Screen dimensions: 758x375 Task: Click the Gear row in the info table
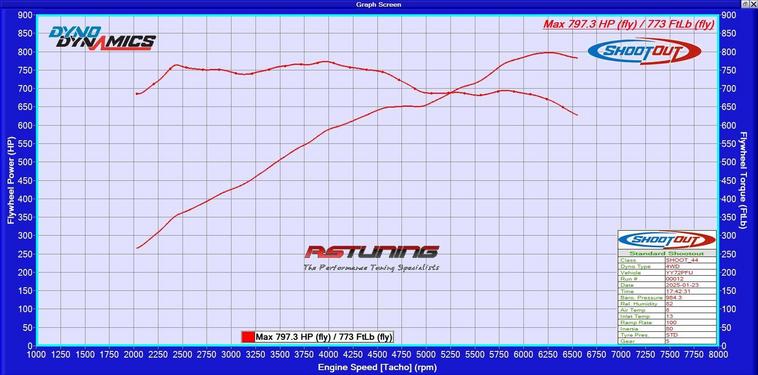pyautogui.click(x=667, y=341)
